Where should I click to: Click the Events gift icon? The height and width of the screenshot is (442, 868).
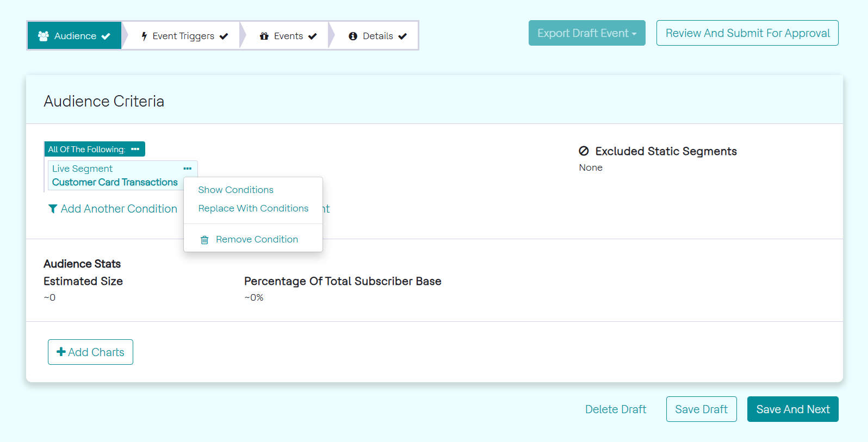pyautogui.click(x=264, y=36)
